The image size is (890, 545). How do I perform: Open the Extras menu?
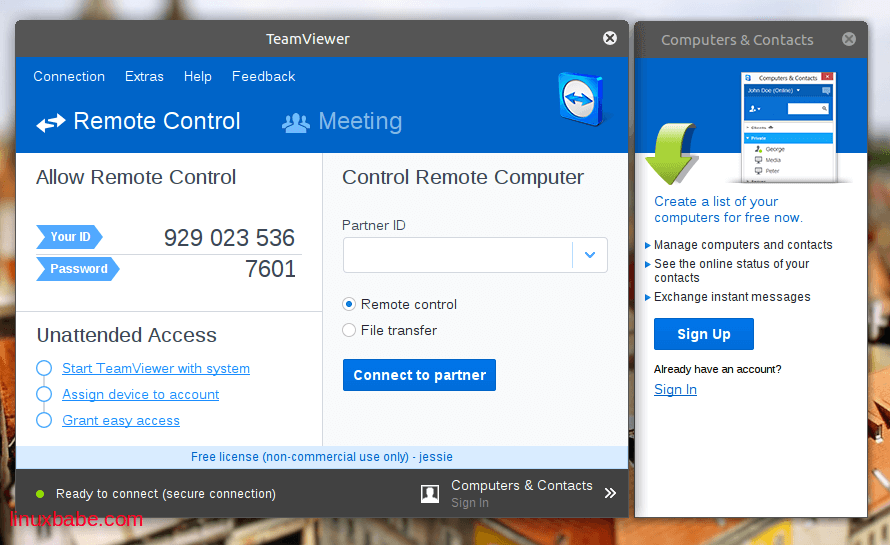(x=144, y=76)
